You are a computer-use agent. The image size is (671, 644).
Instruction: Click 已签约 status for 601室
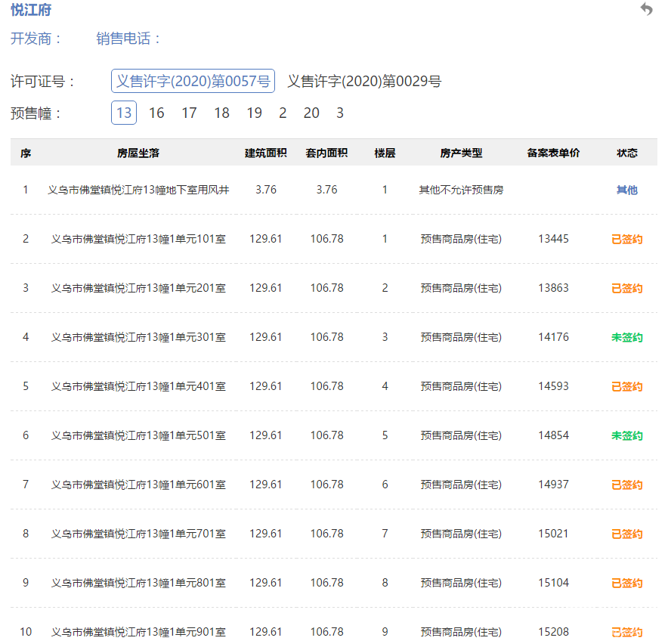click(627, 485)
